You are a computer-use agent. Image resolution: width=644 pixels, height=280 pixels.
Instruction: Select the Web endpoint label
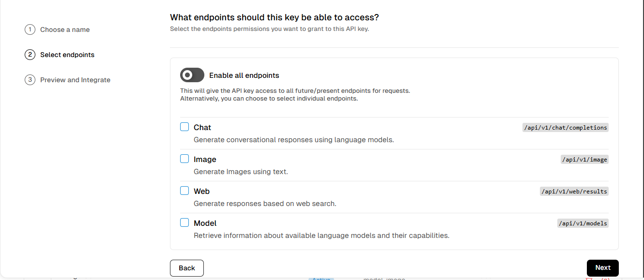coord(201,192)
